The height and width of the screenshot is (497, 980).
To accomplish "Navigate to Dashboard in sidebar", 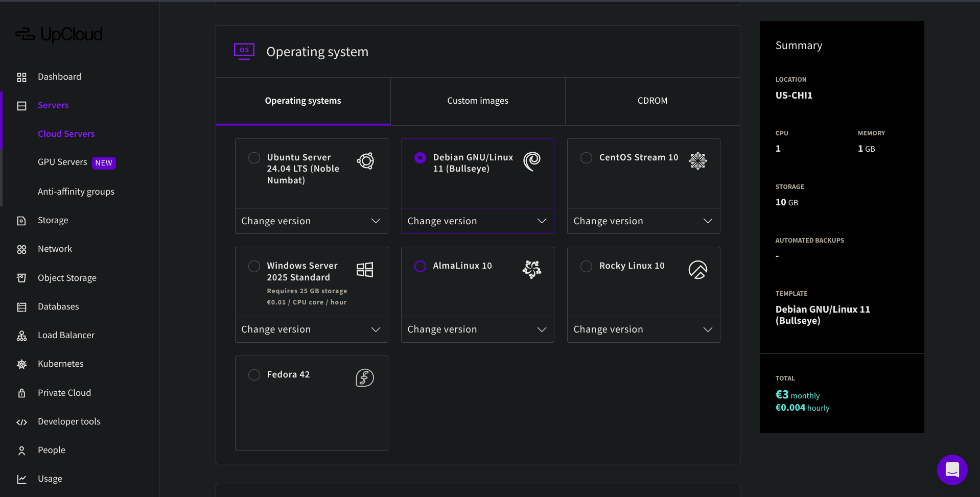I will (59, 77).
